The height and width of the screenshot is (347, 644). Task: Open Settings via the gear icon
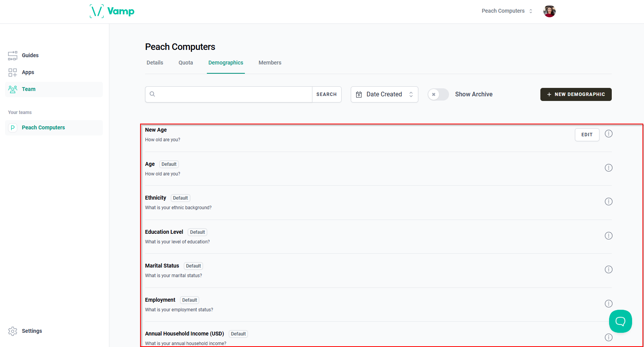(x=13, y=331)
